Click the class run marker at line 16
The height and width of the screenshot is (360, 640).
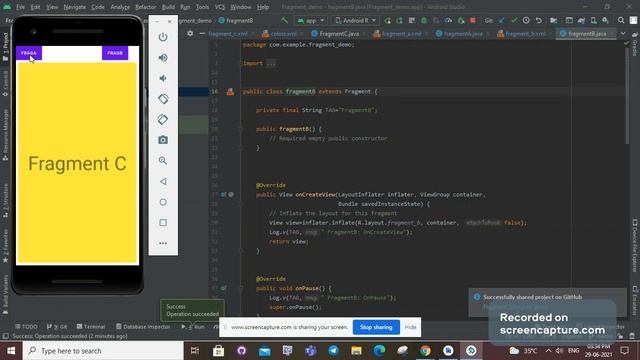tap(230, 91)
